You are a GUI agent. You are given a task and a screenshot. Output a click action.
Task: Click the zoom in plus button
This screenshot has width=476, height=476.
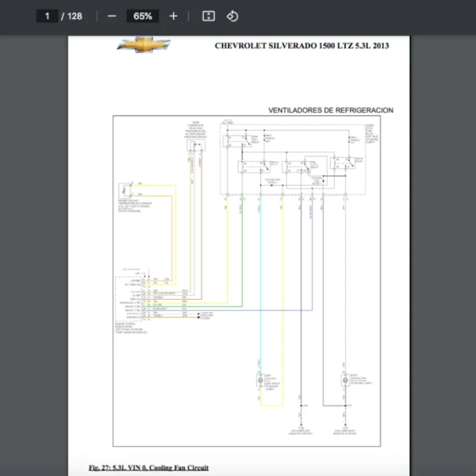174,16
